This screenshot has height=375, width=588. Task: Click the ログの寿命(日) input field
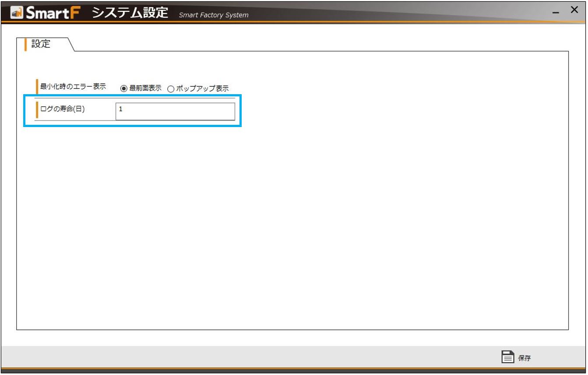(x=175, y=111)
